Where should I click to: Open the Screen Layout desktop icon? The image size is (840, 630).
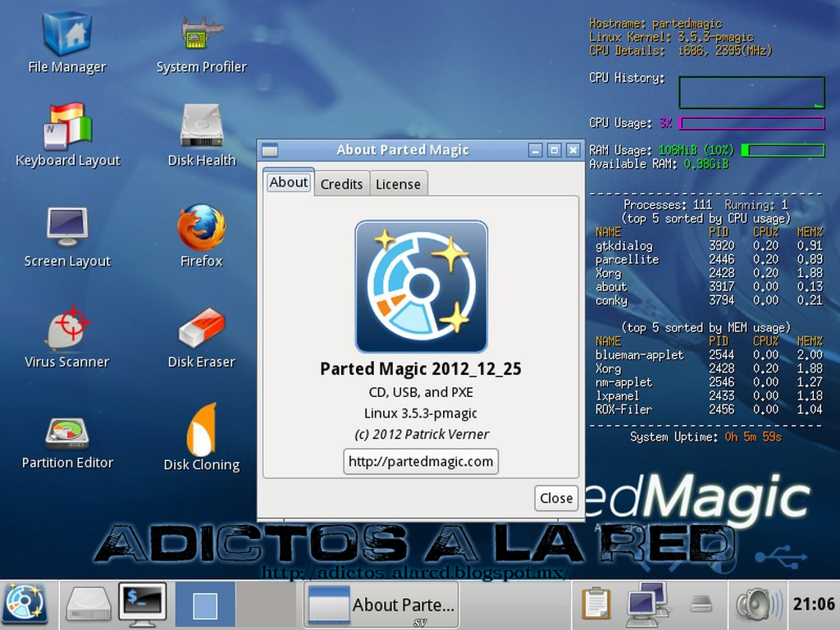pyautogui.click(x=67, y=237)
